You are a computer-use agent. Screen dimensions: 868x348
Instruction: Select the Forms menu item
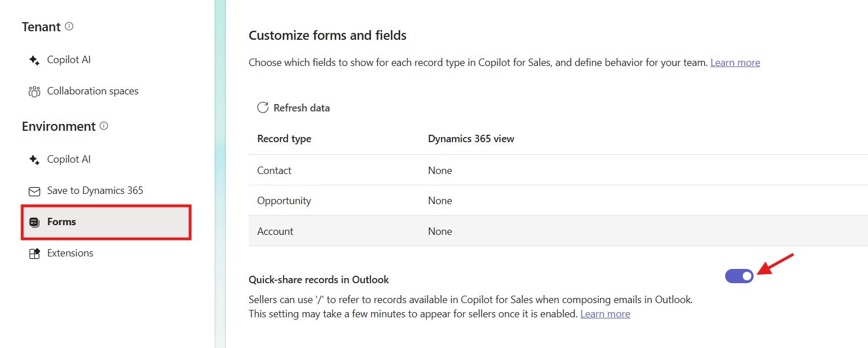(x=61, y=222)
